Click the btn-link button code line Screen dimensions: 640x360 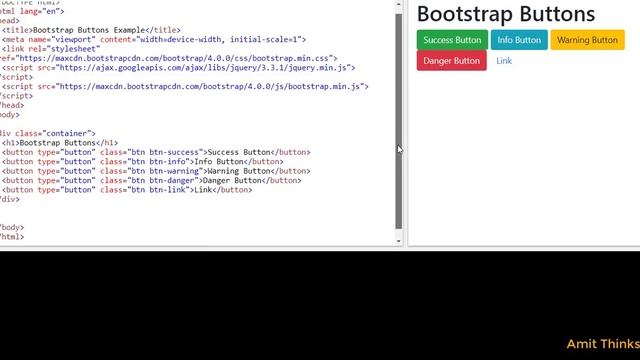point(127,190)
